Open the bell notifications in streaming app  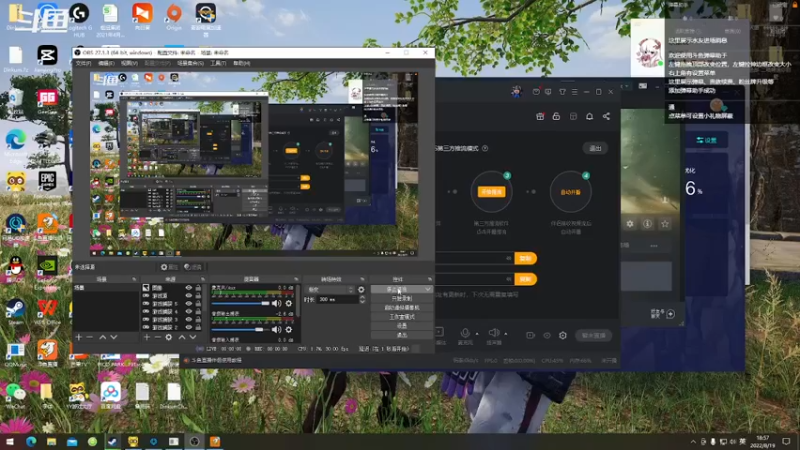pyautogui.click(x=589, y=116)
